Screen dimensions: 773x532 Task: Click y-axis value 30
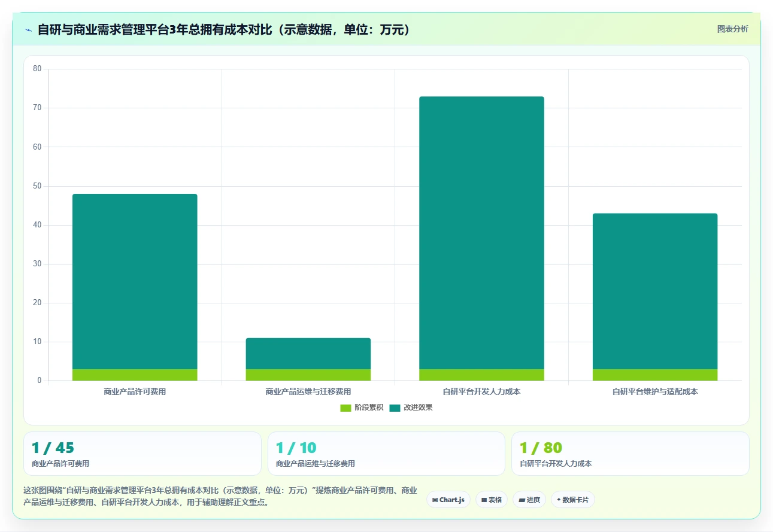coord(37,264)
